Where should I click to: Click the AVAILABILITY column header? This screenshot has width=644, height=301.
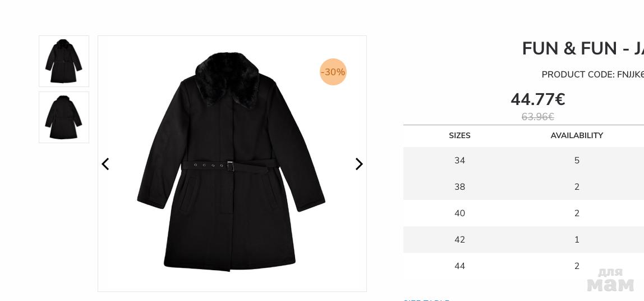(x=577, y=135)
